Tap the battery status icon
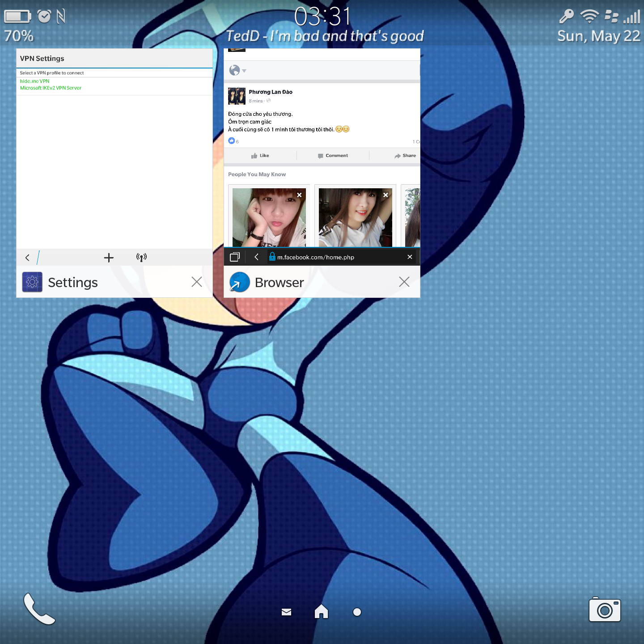Image resolution: width=644 pixels, height=644 pixels. pyautogui.click(x=17, y=17)
